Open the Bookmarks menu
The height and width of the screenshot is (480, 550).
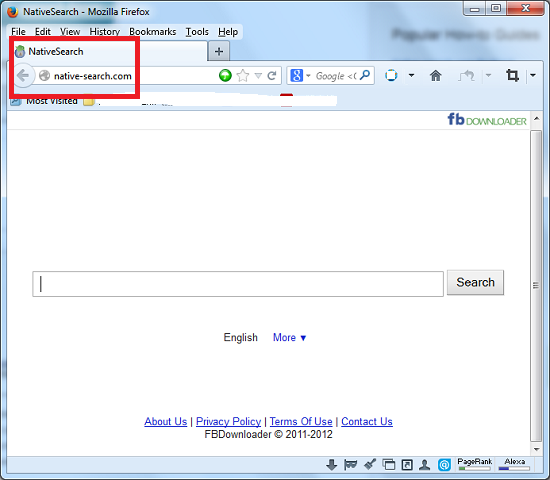153,32
